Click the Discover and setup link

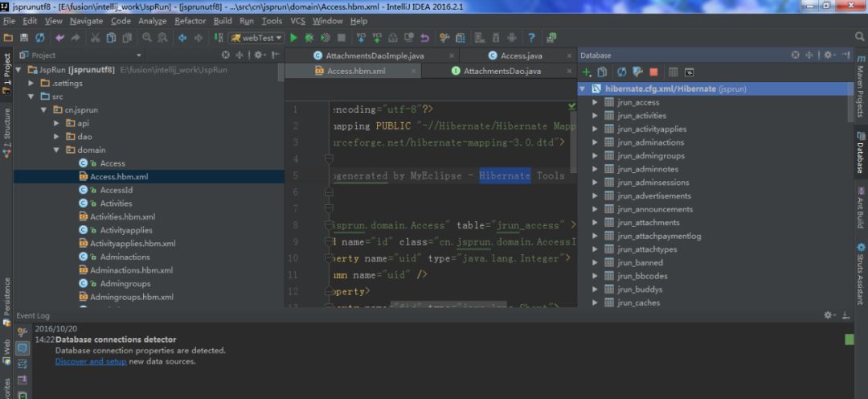91,361
